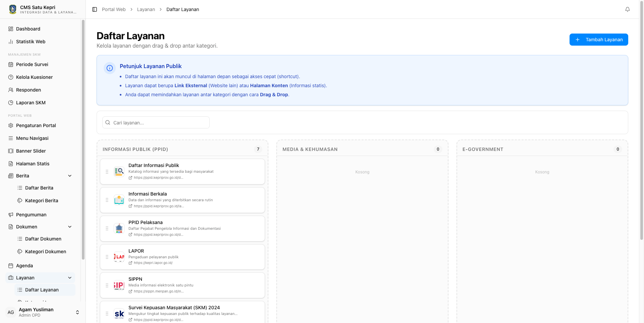
Task: Click Informasi Publik (PPID) count badge 7
Action: tap(258, 149)
